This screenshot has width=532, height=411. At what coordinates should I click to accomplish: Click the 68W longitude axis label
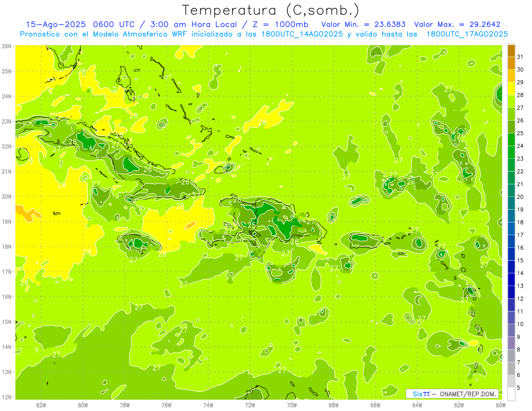(x=334, y=405)
